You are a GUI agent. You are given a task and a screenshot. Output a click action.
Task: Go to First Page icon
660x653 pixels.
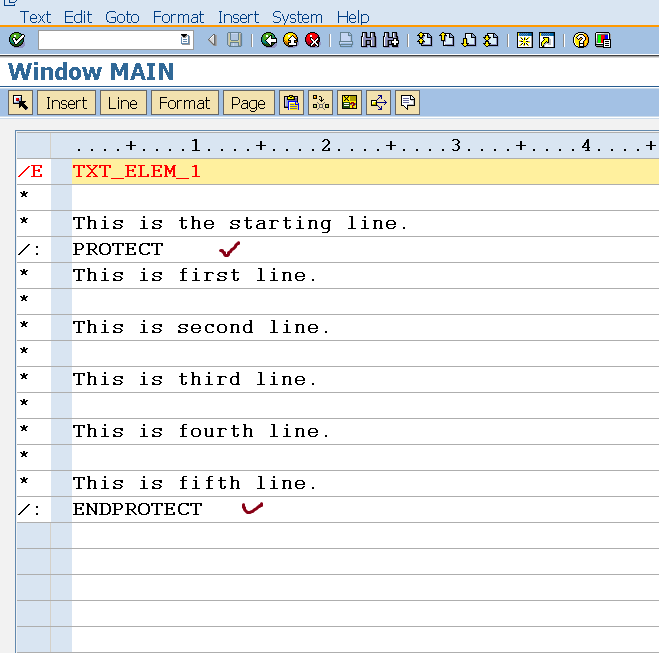tap(424, 40)
